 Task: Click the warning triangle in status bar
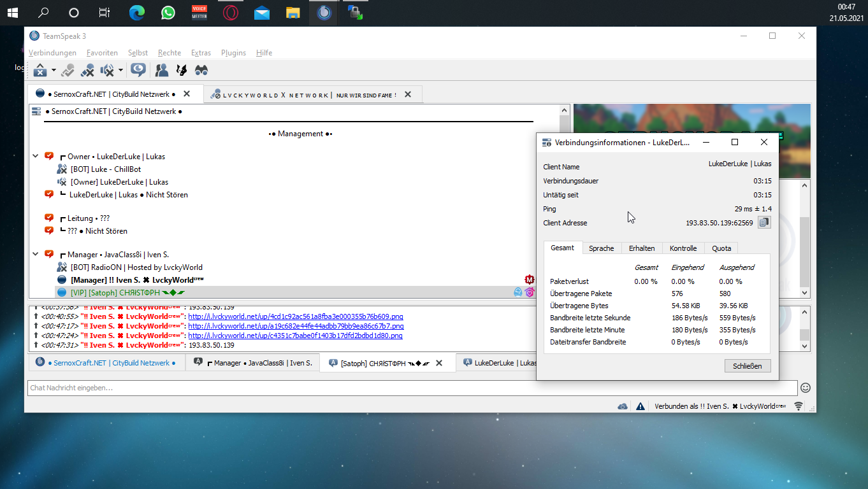[x=641, y=406]
